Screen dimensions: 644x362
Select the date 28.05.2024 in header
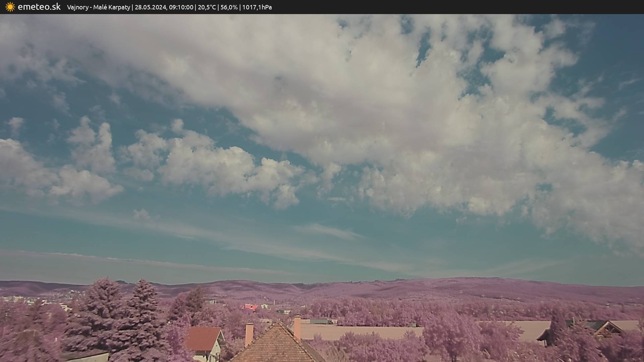[150, 7]
